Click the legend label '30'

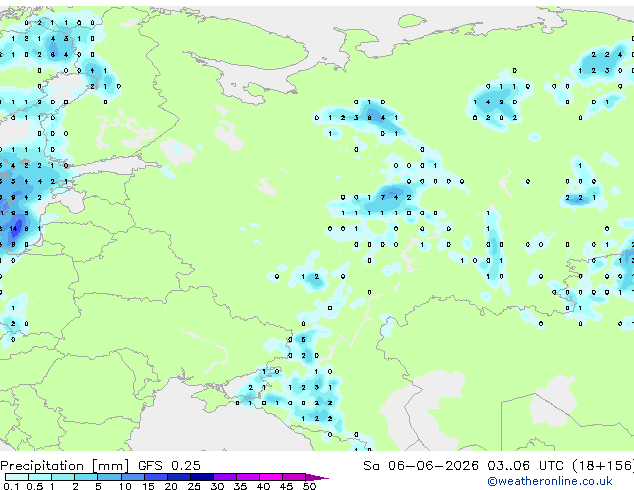click(217, 486)
